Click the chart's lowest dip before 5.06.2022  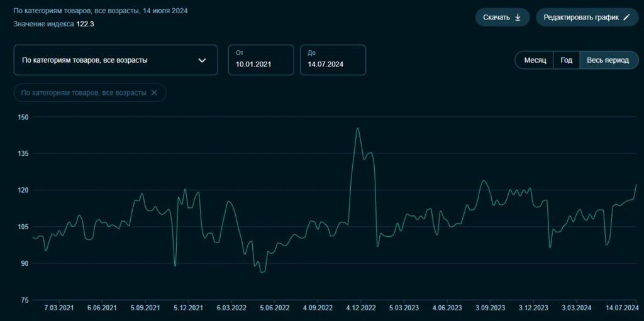tap(262, 272)
